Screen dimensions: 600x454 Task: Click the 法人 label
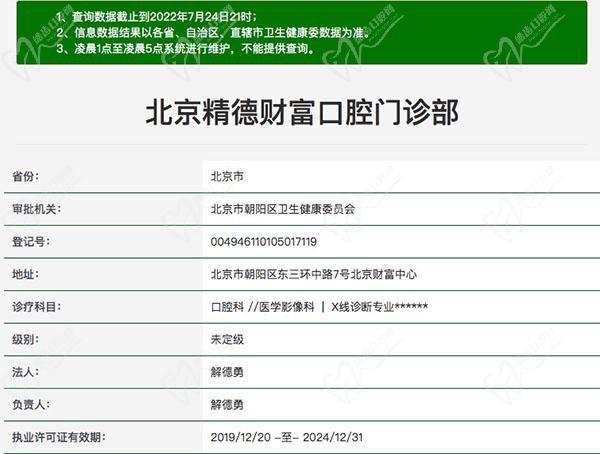[x=25, y=372]
